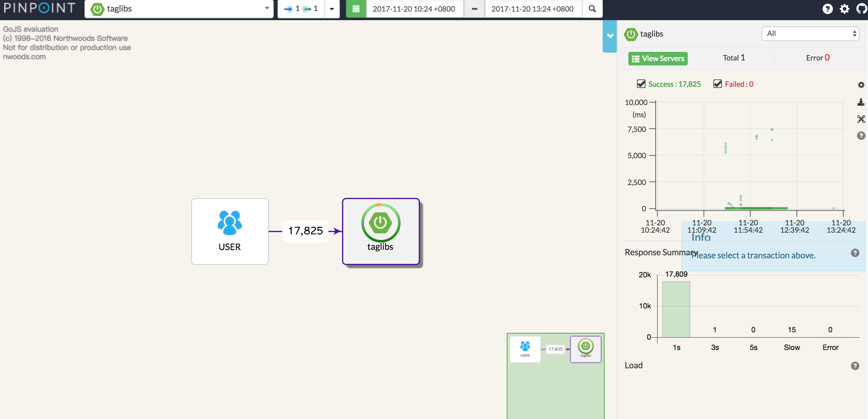
Task: Click the PINPOINT logo link
Action: pyautogui.click(x=39, y=8)
